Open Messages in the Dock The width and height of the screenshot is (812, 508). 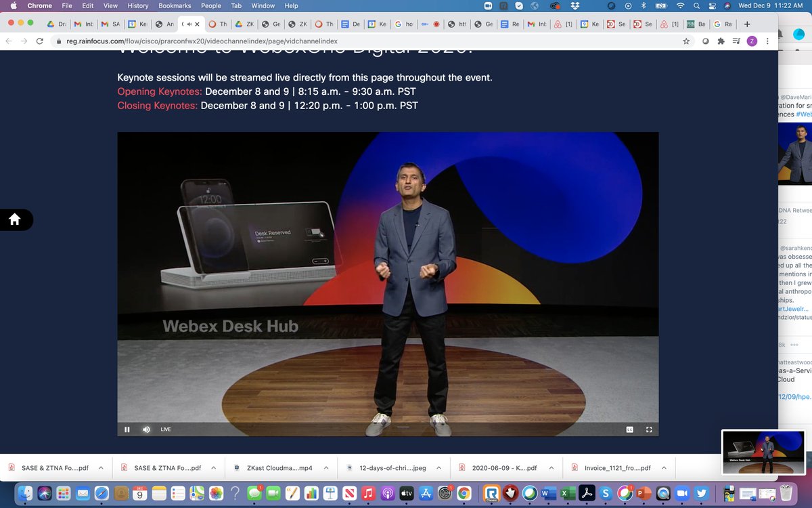coord(255,494)
